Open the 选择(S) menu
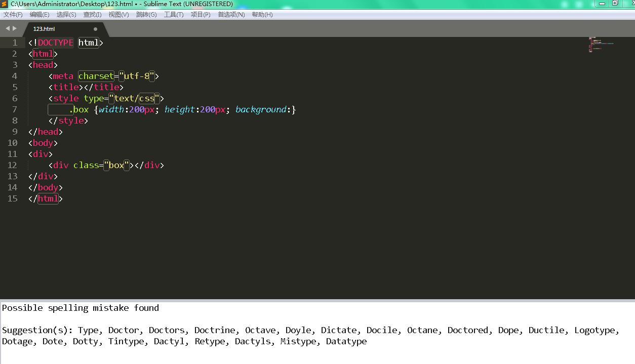Viewport: 635px width, 364px height. point(66,15)
